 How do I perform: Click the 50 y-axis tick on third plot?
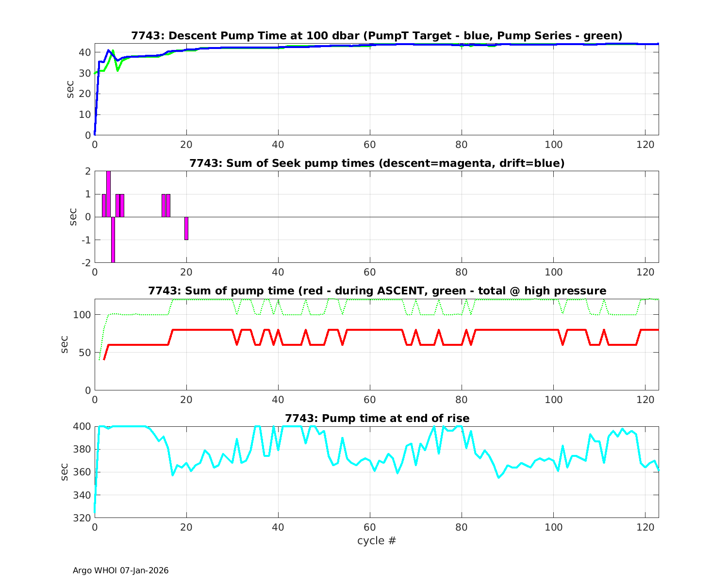tap(85, 353)
